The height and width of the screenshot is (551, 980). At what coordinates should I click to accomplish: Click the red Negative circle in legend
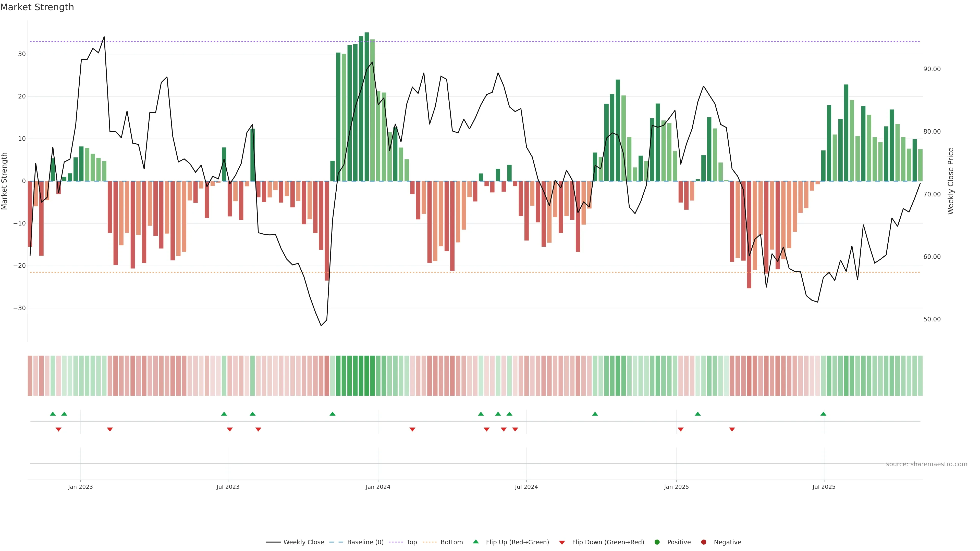[x=703, y=542]
